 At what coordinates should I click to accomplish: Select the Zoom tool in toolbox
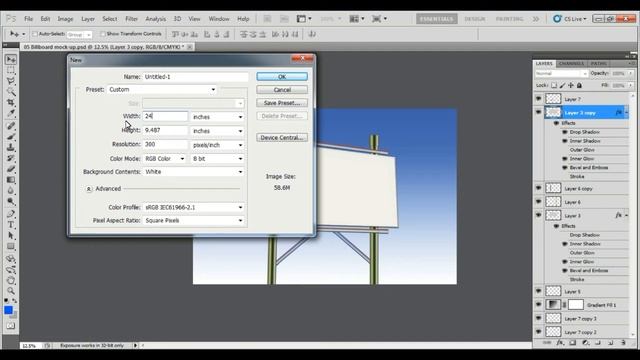[11, 291]
